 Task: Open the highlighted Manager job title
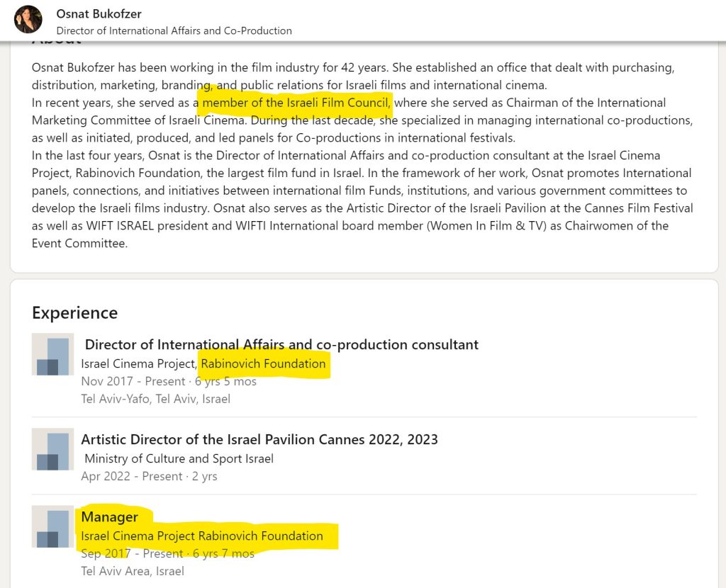pyautogui.click(x=110, y=516)
